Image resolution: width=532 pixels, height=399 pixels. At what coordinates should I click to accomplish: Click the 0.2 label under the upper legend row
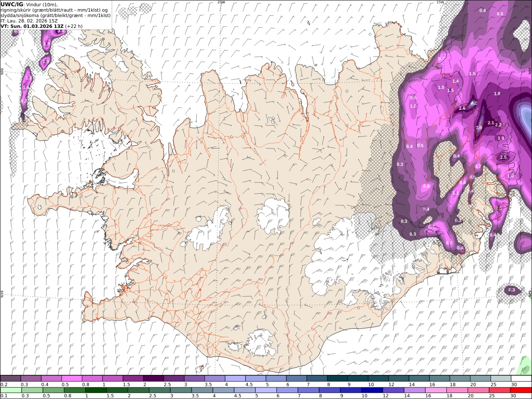click(x=3, y=384)
